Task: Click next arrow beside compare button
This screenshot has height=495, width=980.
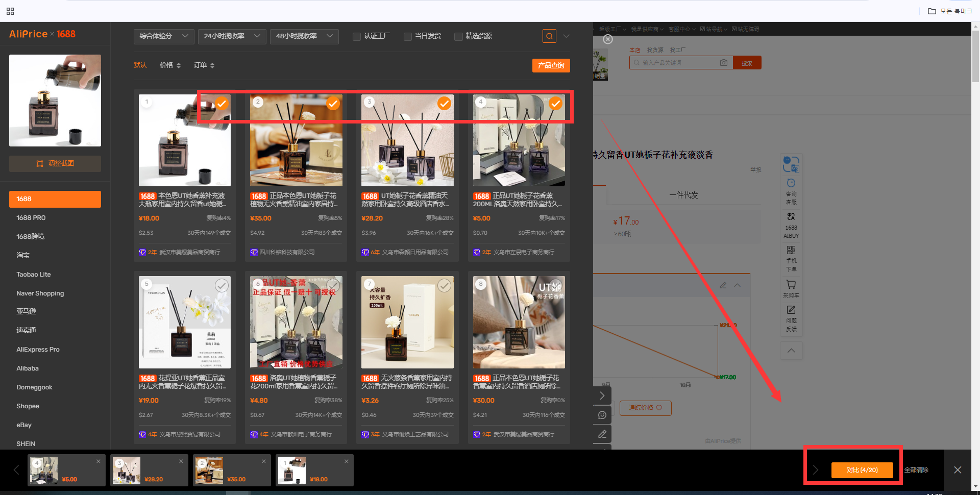Action: coord(815,470)
